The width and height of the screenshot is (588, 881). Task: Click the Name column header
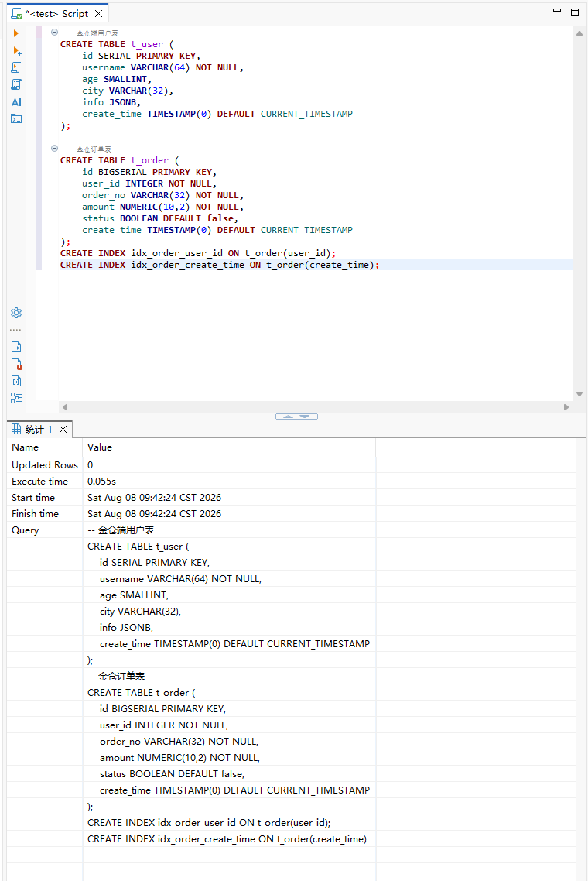point(44,447)
